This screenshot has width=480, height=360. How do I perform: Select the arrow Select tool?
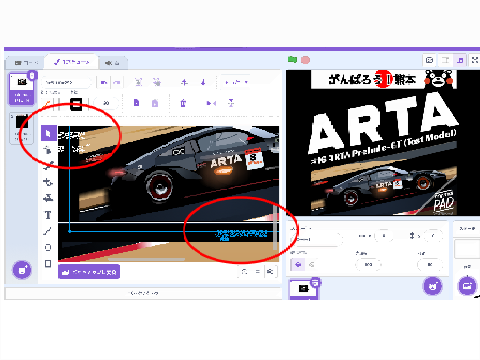point(48,133)
